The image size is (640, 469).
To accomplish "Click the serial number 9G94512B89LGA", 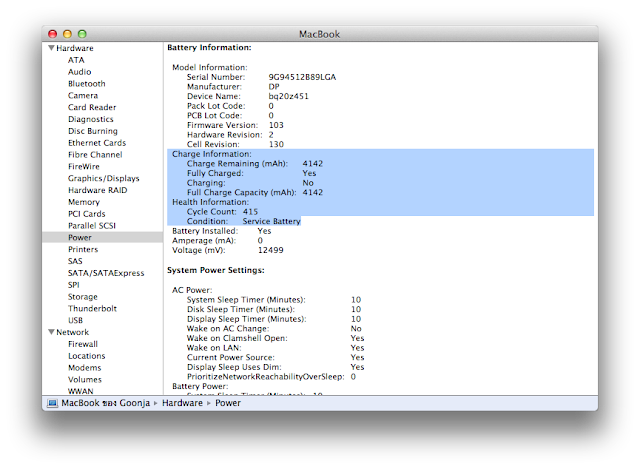I will (302, 77).
